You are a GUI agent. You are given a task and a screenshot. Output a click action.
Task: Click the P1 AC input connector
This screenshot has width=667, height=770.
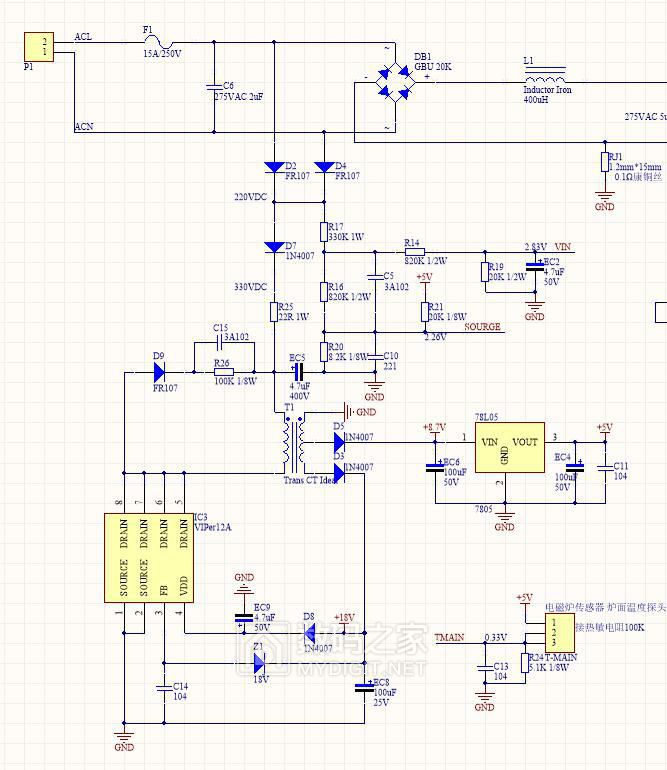[44, 45]
